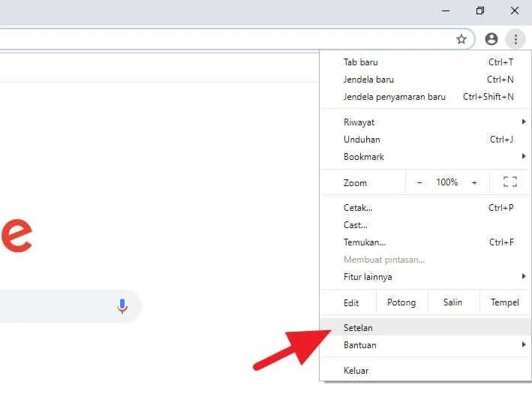Open Setelan settings

click(x=425, y=327)
